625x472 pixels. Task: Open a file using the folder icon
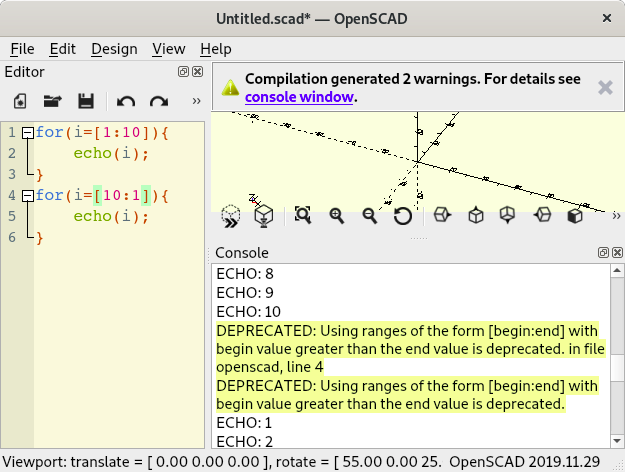point(52,101)
